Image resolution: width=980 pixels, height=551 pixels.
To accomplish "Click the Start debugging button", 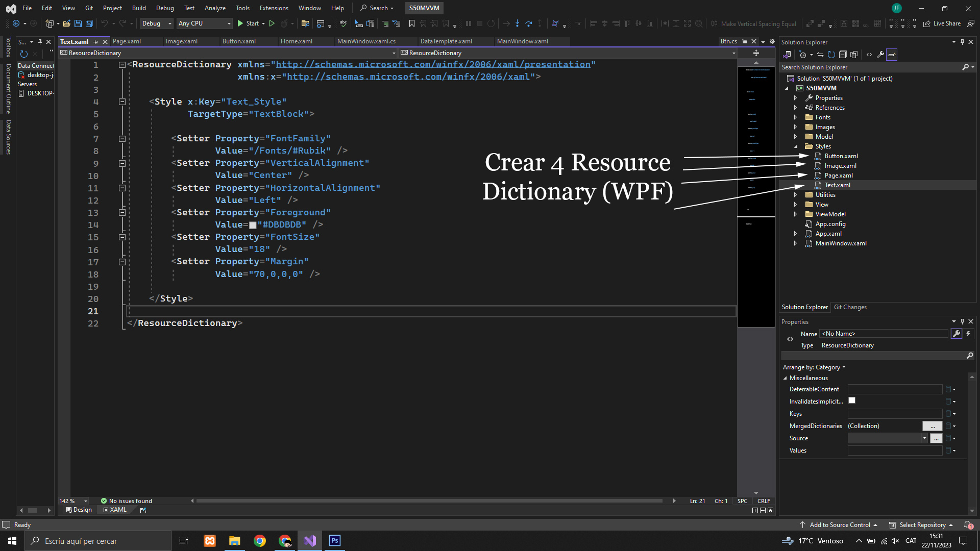I will click(248, 23).
